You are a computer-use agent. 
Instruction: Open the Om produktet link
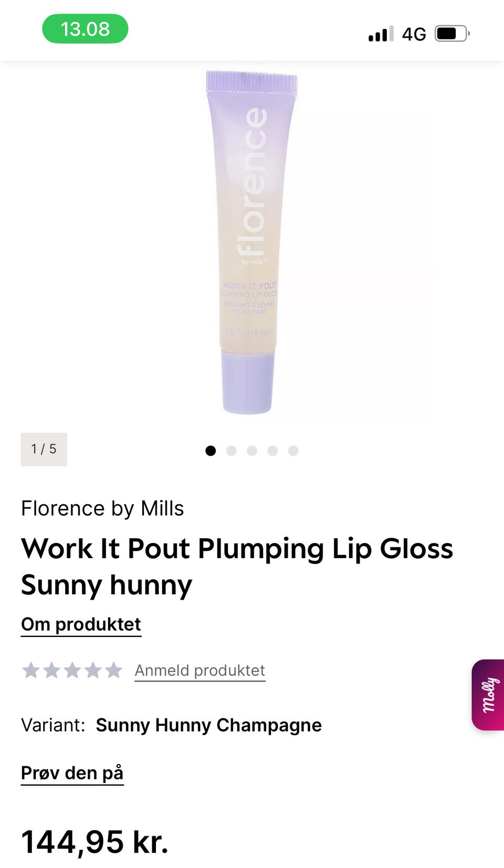[x=81, y=625]
